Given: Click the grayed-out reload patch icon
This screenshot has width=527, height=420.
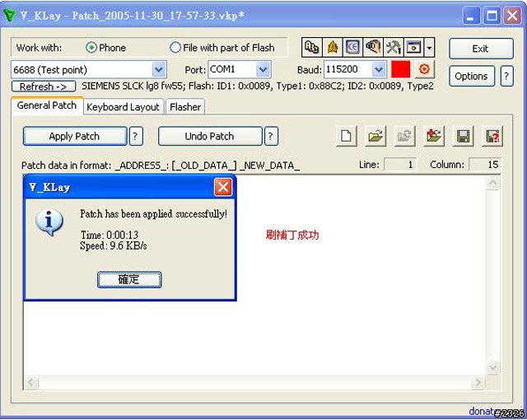Looking at the screenshot, I should [404, 136].
